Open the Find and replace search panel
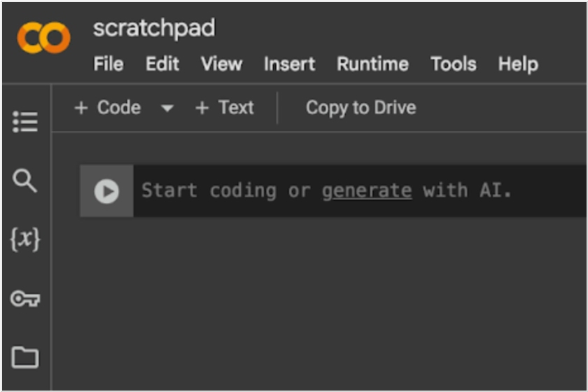588x392 pixels. tap(24, 181)
